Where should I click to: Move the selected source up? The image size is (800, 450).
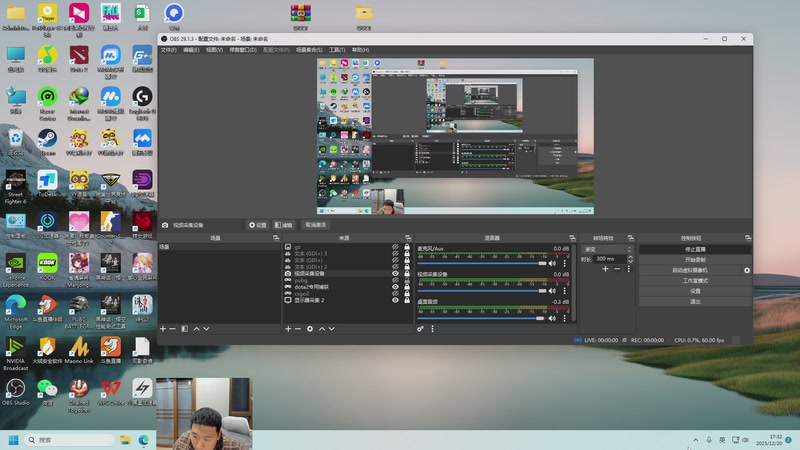322,329
